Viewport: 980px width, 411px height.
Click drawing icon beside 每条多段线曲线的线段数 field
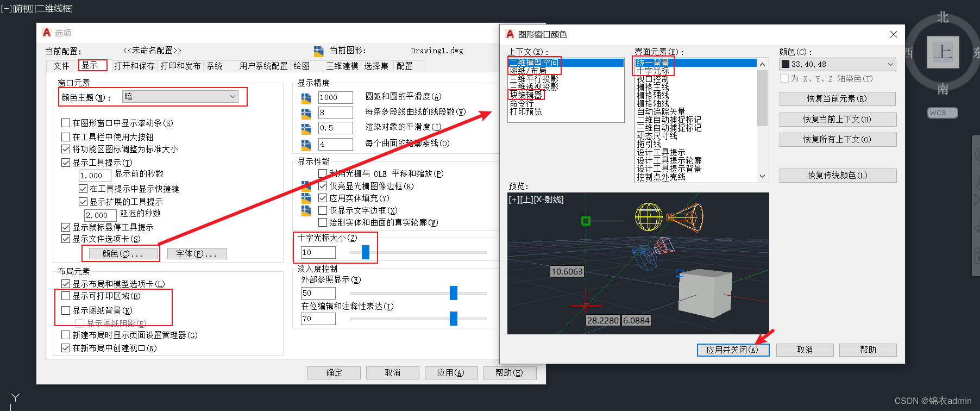[306, 113]
